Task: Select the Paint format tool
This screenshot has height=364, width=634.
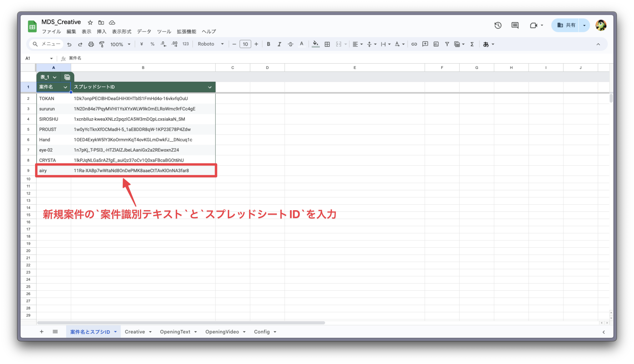Action: 102,44
